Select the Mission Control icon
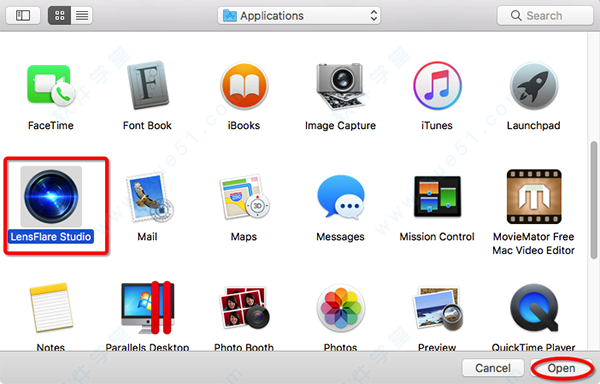 click(437, 196)
